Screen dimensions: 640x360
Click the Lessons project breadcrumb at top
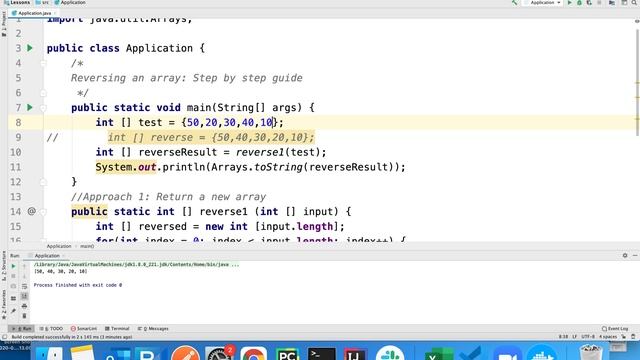17,2
